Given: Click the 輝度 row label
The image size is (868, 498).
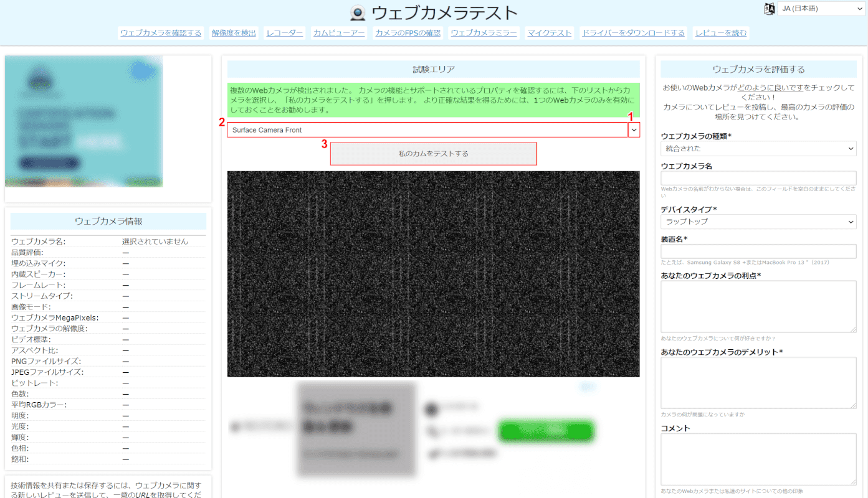Looking at the screenshot, I should [x=20, y=438].
